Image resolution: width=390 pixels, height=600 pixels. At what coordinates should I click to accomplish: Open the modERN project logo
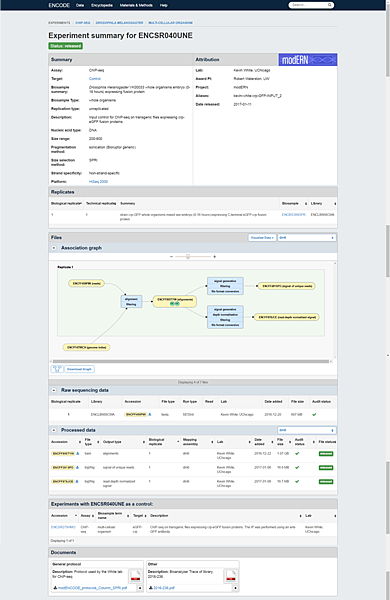[x=308, y=60]
